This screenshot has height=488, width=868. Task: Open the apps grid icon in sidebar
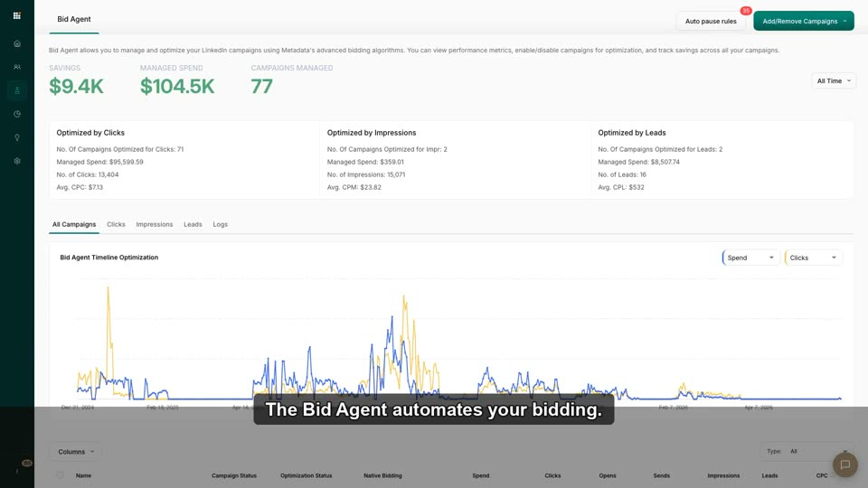(16, 15)
